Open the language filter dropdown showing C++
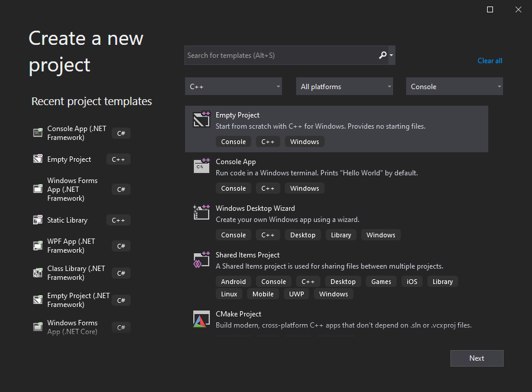Image resolution: width=532 pixels, height=392 pixels. click(233, 86)
